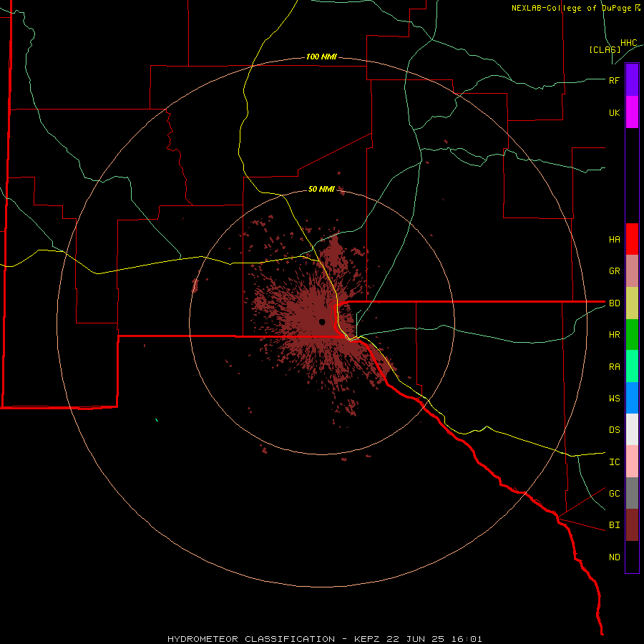Click the black radar site dot
This screenshot has height=644, width=644.
pyautogui.click(x=322, y=321)
